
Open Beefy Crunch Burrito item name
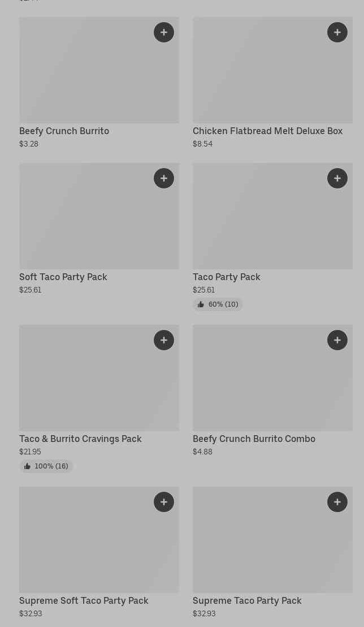click(x=64, y=131)
